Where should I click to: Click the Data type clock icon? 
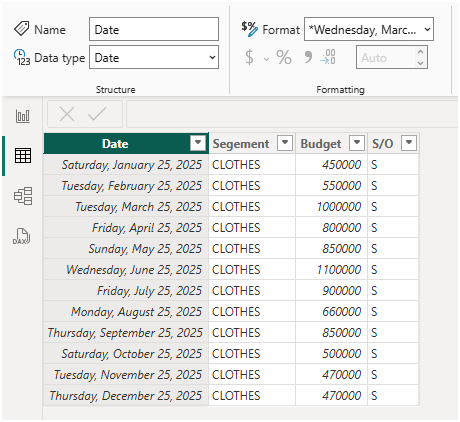(x=22, y=57)
